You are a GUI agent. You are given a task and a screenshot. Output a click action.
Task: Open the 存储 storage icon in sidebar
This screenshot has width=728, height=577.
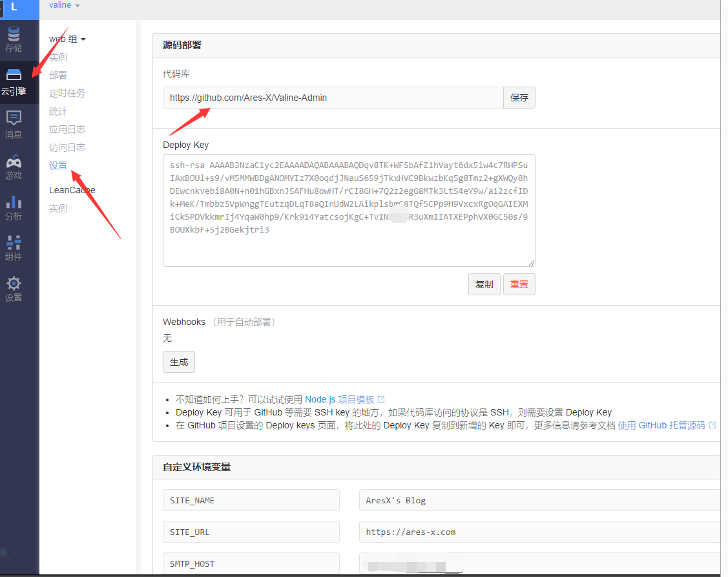pyautogui.click(x=14, y=39)
